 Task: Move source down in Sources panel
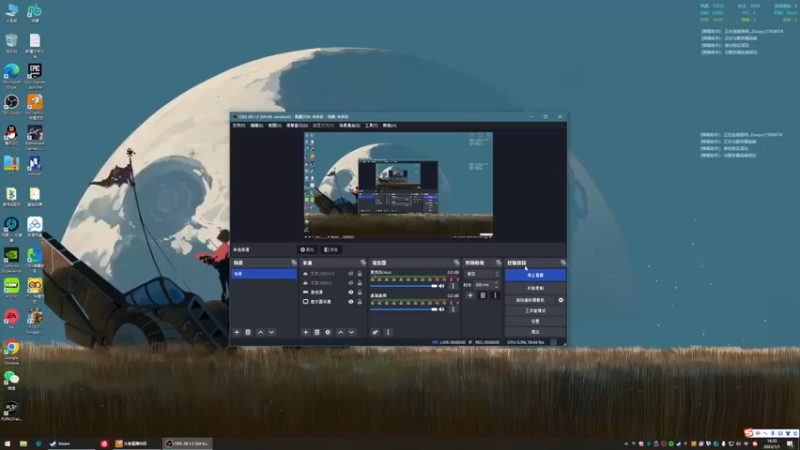coord(352,332)
